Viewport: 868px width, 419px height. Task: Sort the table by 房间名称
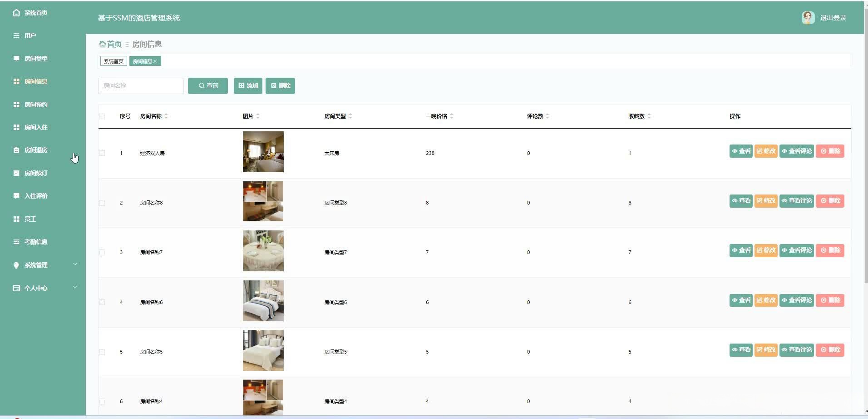click(166, 116)
